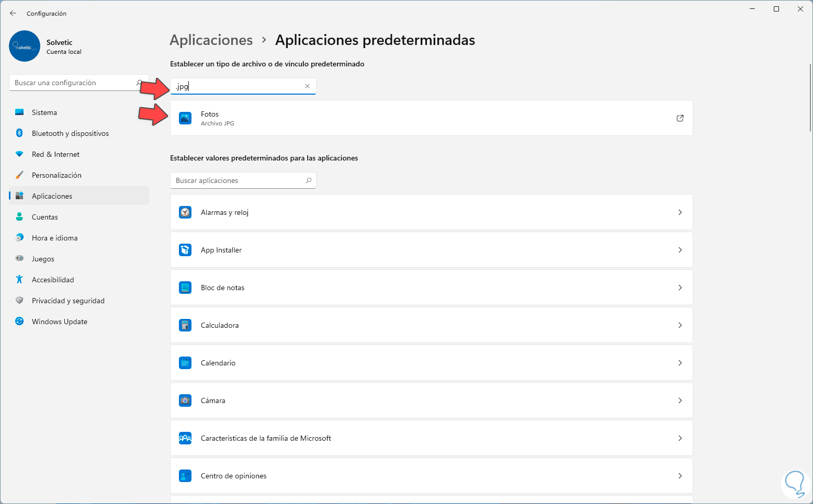The width and height of the screenshot is (813, 504).
Task: Click the Calculadora app icon
Action: coord(185,325)
